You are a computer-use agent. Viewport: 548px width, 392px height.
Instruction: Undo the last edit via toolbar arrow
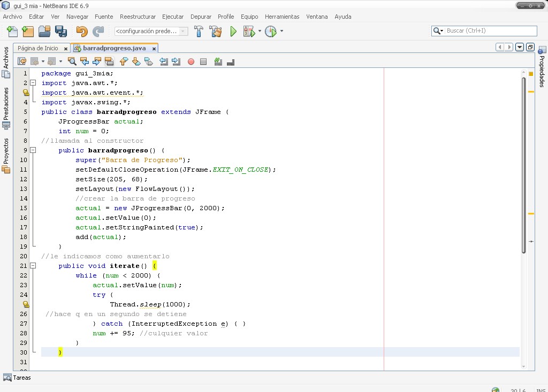click(81, 32)
